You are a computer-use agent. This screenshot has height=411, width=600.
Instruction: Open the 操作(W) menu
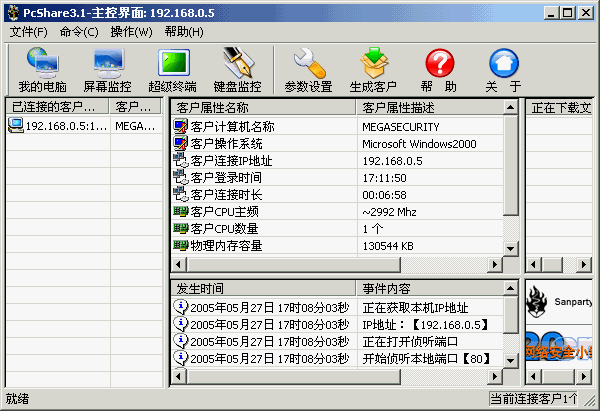pos(132,32)
